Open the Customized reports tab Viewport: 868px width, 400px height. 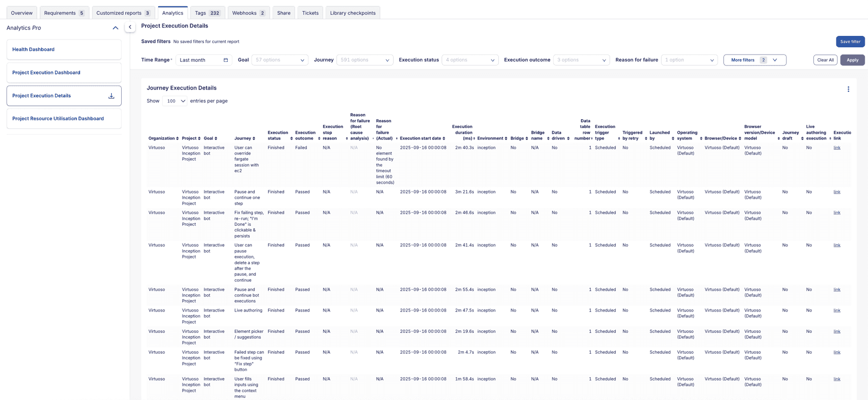pyautogui.click(x=123, y=13)
